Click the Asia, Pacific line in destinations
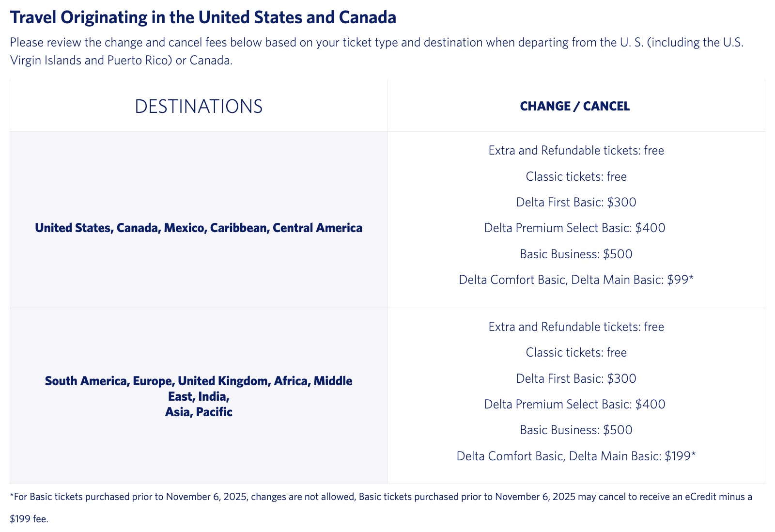The image size is (775, 532). (x=199, y=412)
